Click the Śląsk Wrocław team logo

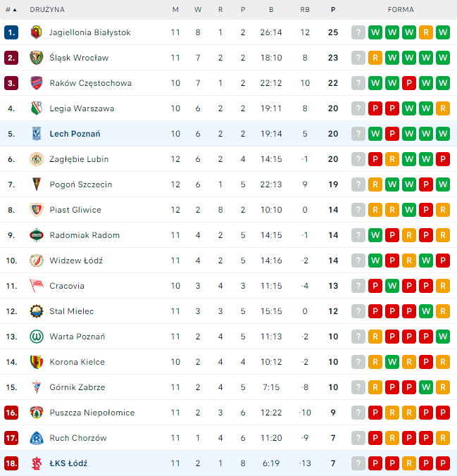click(x=37, y=58)
